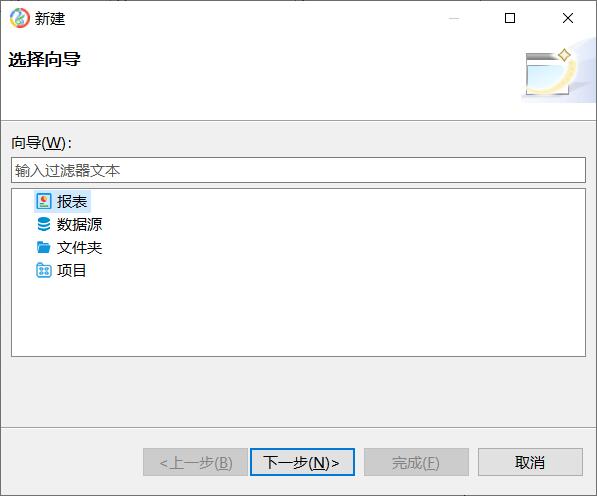This screenshot has width=597, height=496.
Task: Select the 项目 project icon
Action: tap(44, 271)
